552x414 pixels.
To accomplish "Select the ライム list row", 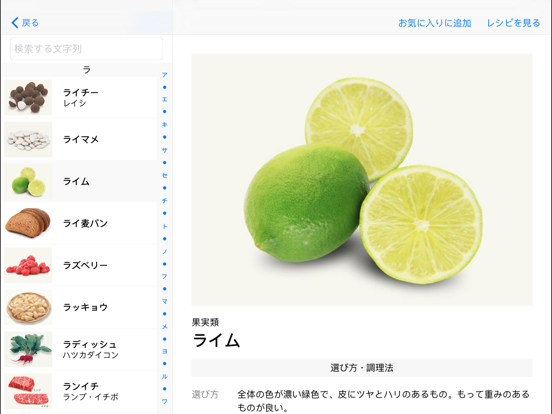I will tap(80, 181).
